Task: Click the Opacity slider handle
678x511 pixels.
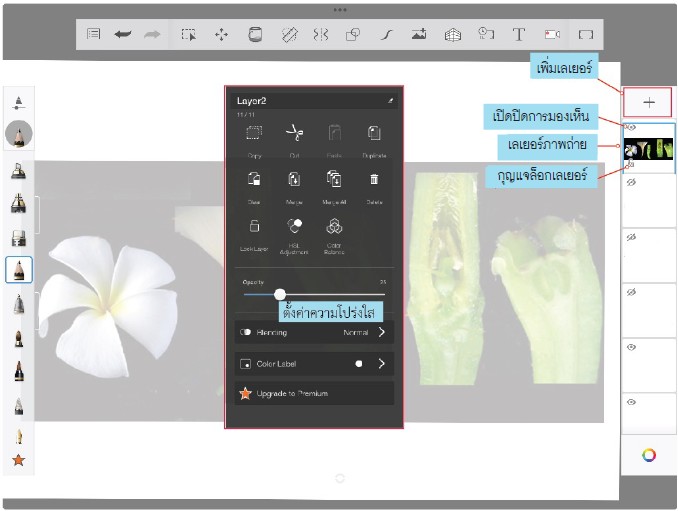Action: tap(280, 294)
